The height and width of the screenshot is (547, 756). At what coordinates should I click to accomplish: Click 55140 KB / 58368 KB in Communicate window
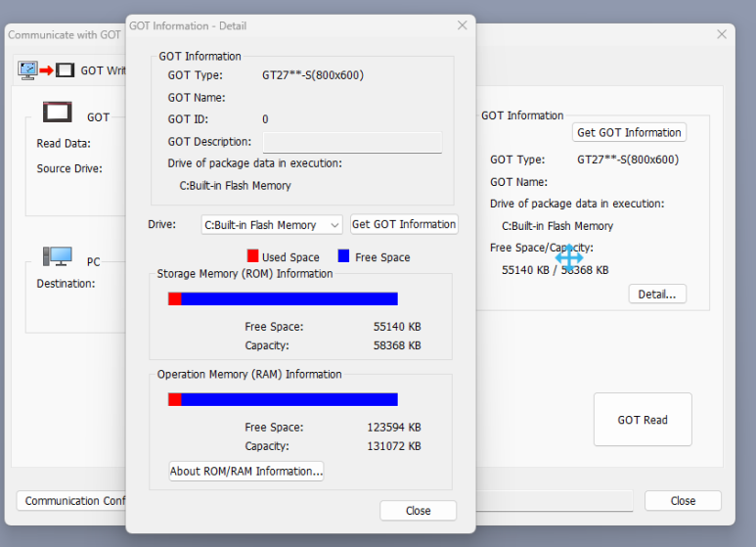click(555, 270)
